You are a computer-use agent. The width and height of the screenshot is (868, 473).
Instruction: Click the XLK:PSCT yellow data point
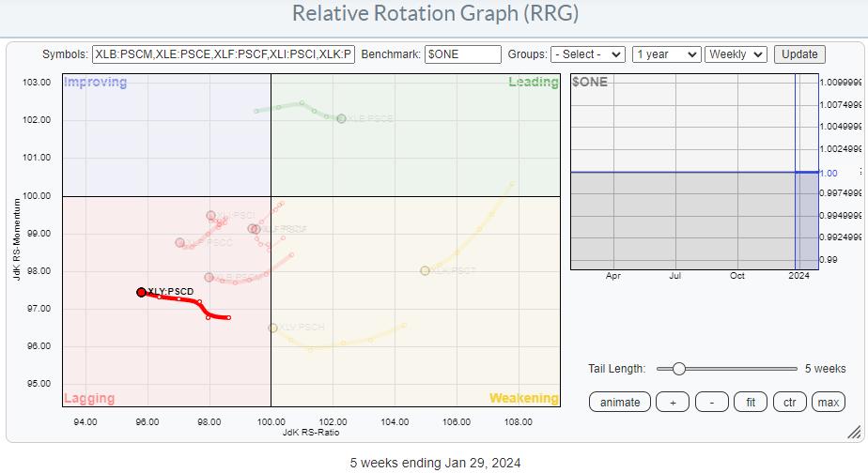[x=425, y=270]
